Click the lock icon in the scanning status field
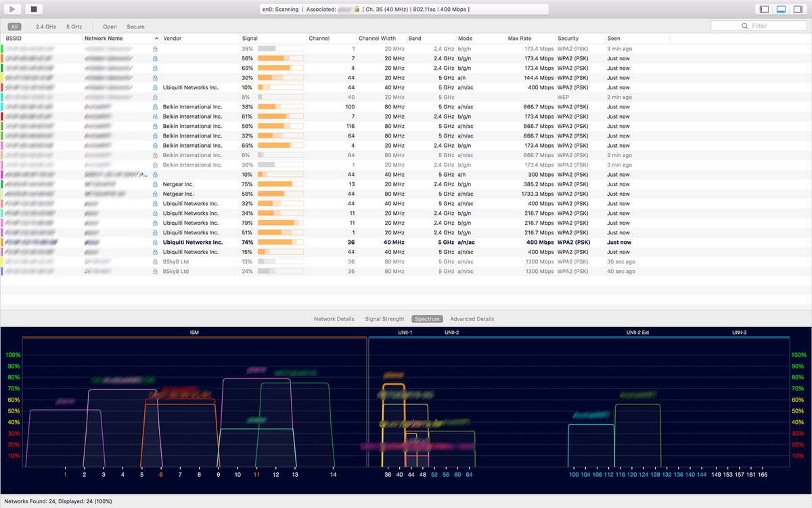812x508 pixels. point(357,9)
